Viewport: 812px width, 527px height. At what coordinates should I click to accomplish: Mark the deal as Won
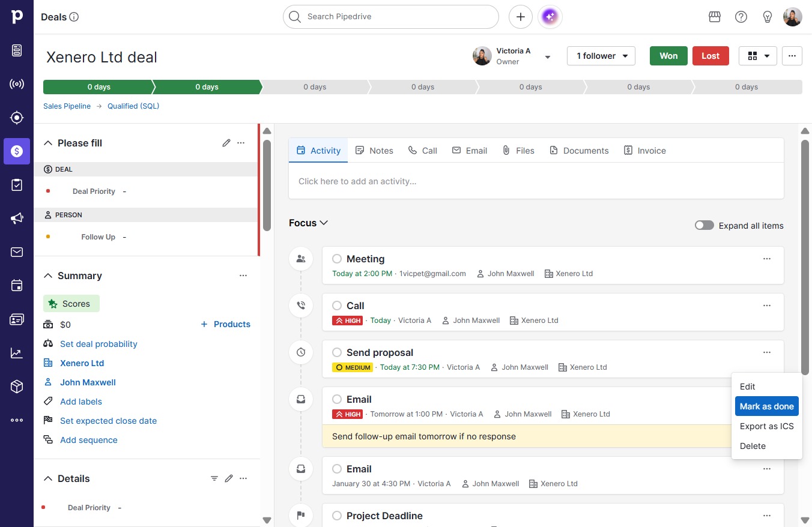(668, 56)
